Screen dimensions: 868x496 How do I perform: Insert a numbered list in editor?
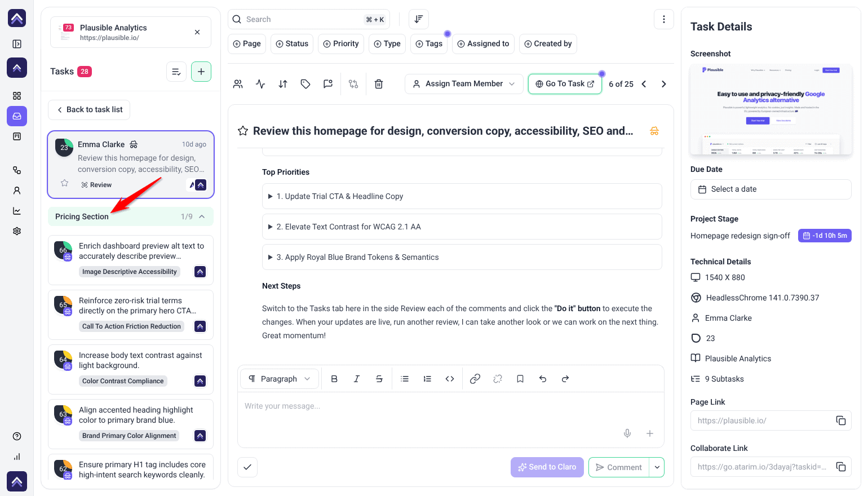click(x=427, y=379)
